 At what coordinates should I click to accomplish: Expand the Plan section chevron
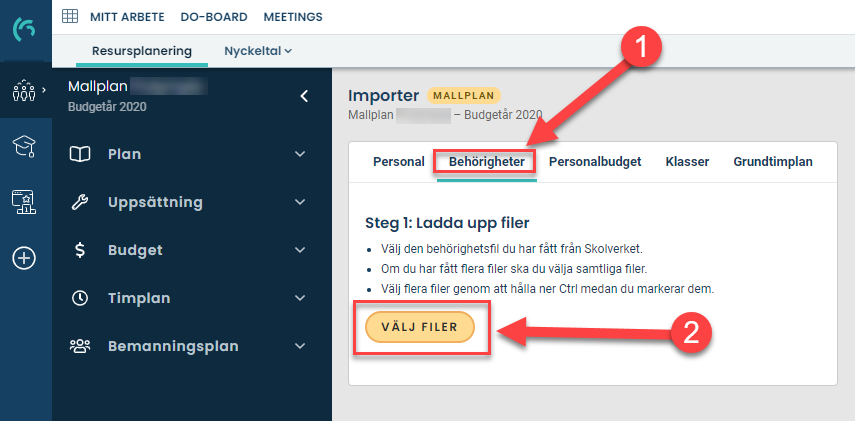[x=300, y=154]
